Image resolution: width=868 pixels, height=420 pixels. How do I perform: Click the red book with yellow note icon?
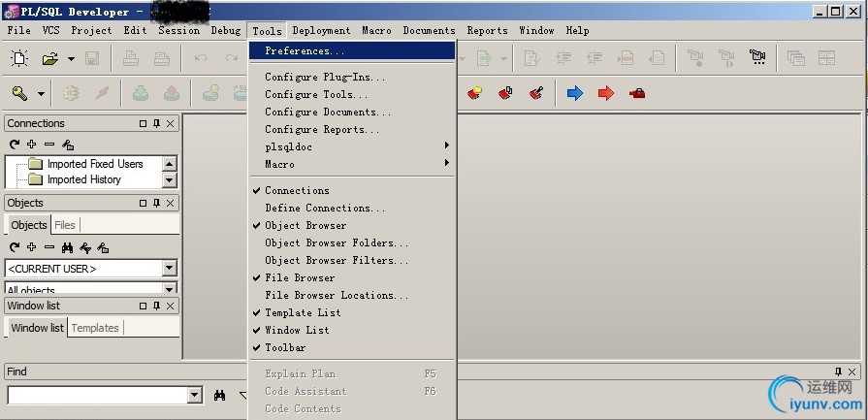pyautogui.click(x=474, y=93)
